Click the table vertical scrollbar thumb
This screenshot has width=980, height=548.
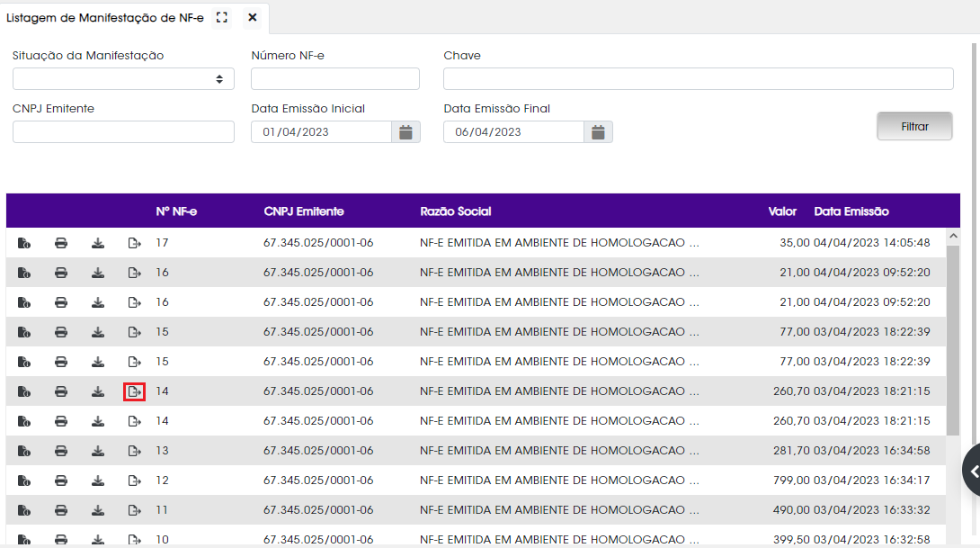pos(953,339)
